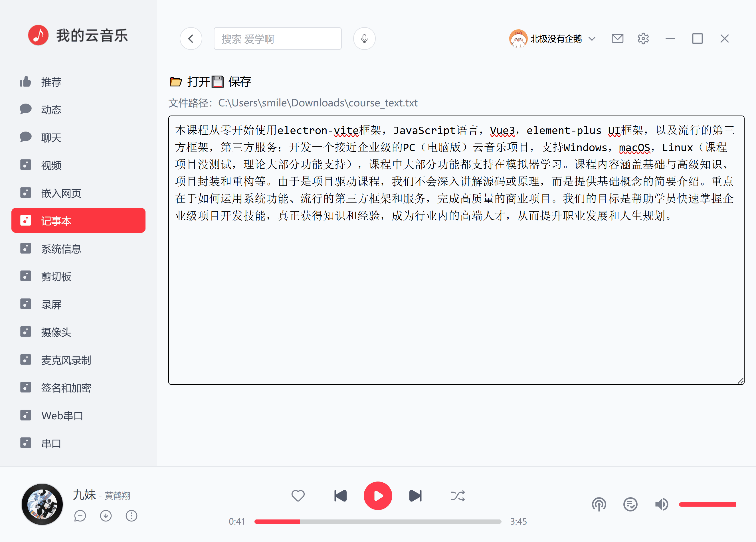Open 麦克风录制 in the sidebar
This screenshot has height=542, width=756.
point(78,360)
